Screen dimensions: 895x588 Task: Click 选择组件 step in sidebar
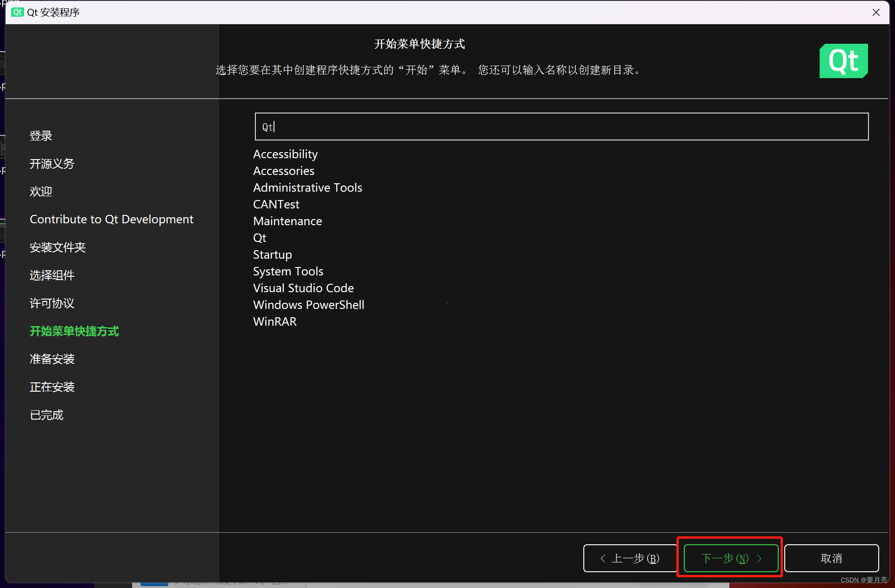pos(52,275)
